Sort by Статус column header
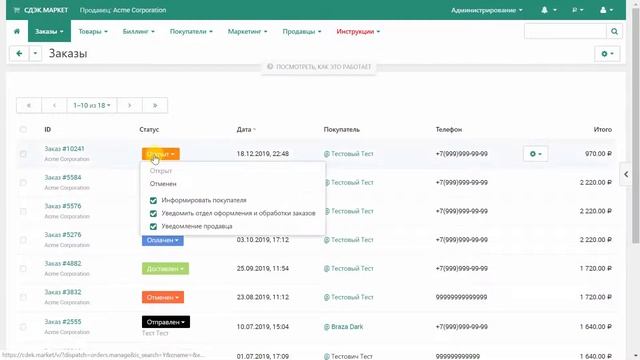 click(x=149, y=129)
